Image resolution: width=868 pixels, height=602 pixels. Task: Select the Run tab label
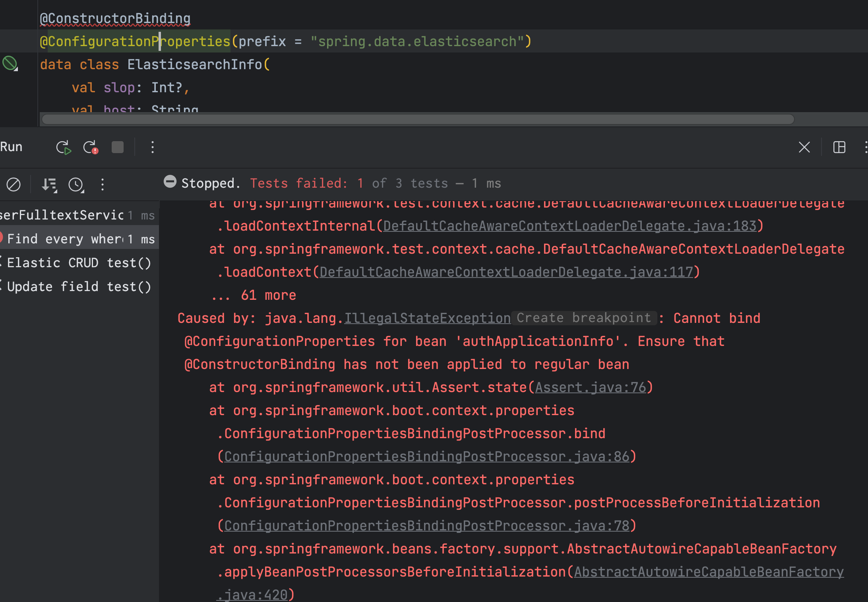point(11,147)
